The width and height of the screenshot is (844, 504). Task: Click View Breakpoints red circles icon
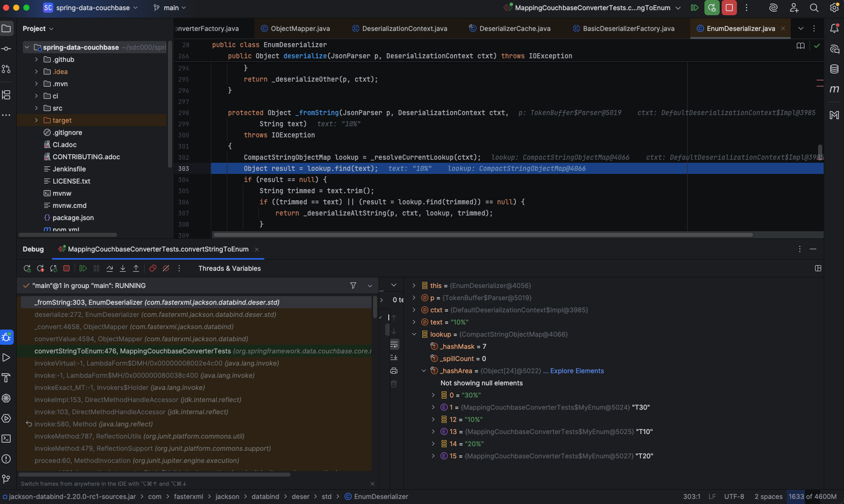[x=153, y=268]
